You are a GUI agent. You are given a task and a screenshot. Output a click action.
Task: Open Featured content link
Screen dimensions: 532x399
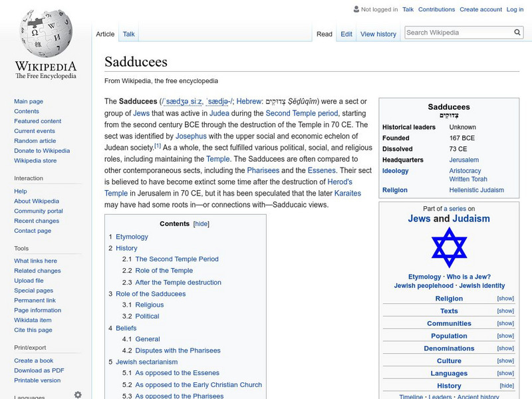tap(38, 121)
